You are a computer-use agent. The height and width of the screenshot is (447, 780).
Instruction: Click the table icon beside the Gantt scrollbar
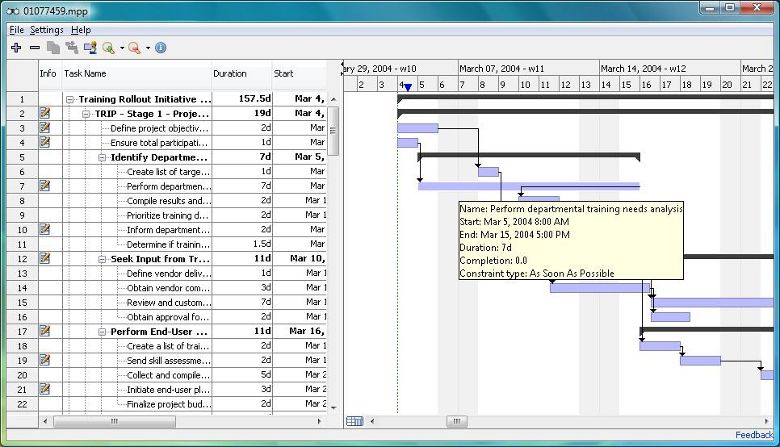354,421
